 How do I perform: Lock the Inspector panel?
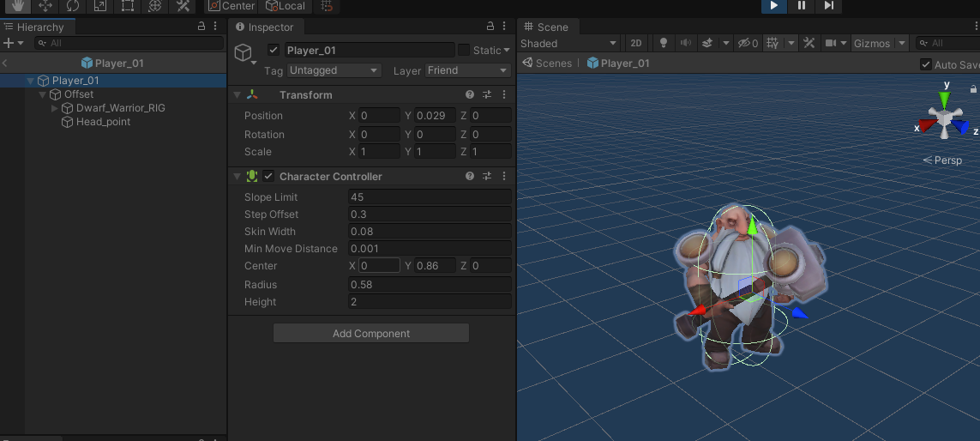[490, 27]
